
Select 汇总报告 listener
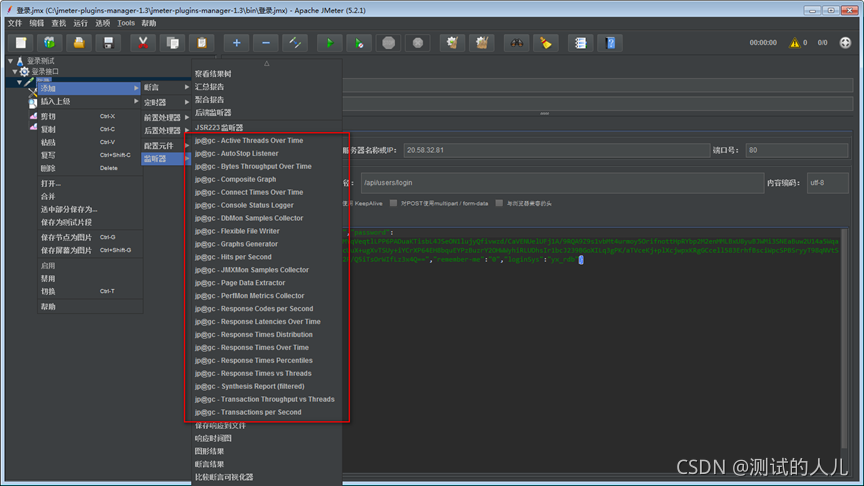267,87
